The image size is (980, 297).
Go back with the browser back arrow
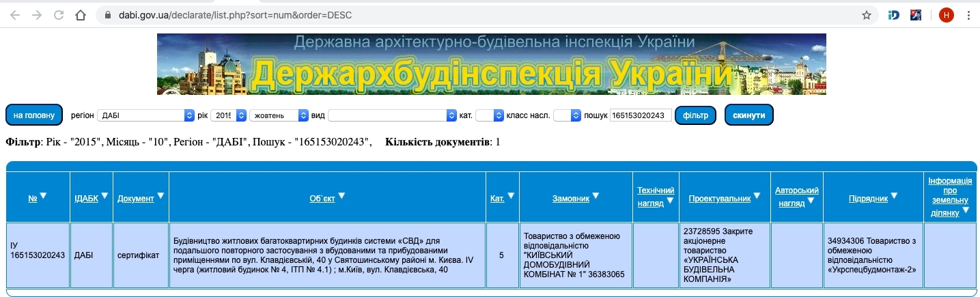pyautogui.click(x=15, y=14)
